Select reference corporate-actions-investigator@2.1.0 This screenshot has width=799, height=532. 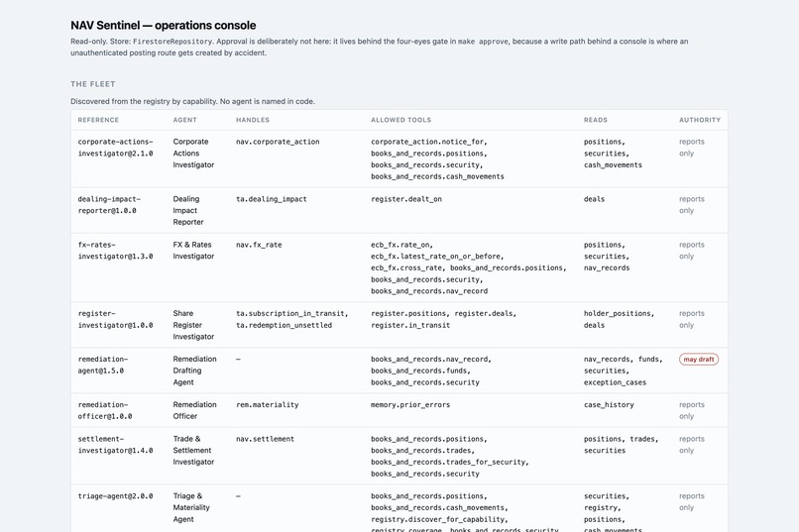pos(116,148)
